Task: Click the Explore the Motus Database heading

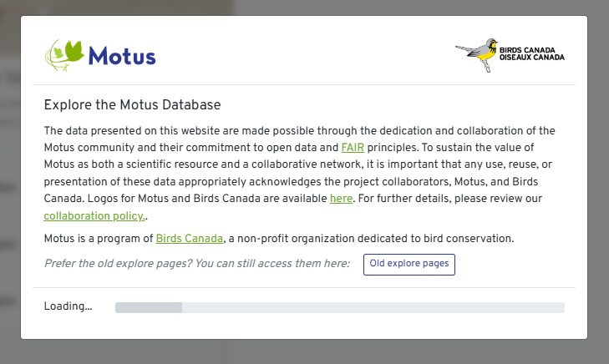Action: click(132, 105)
